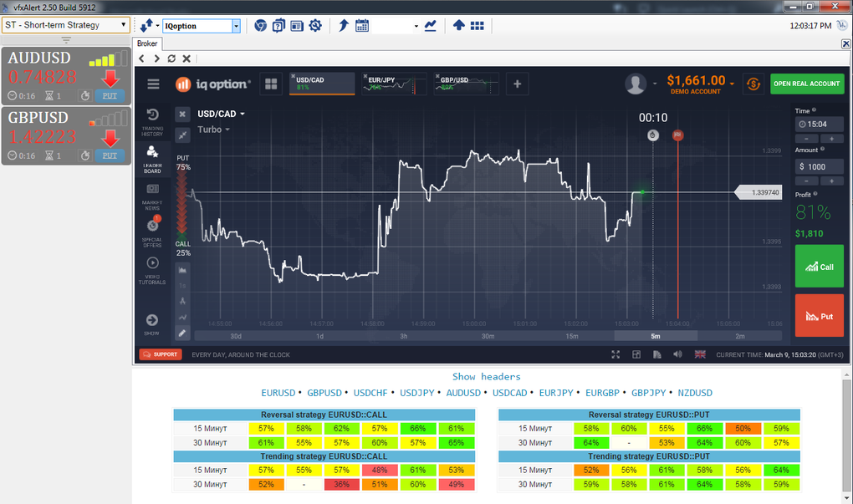This screenshot has height=504, width=853.
Task: Open Video Tutorials sidebar item
Action: point(152,270)
